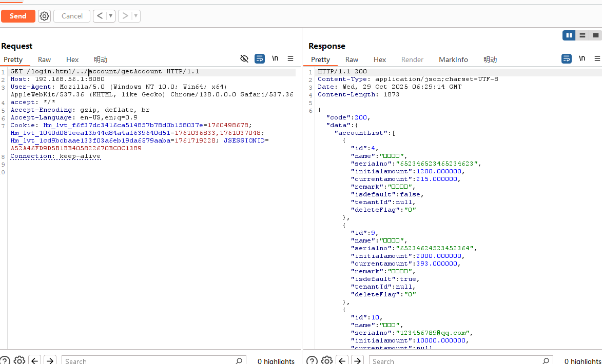
Task: Select combined tabbed layout icon
Action: tap(595, 35)
